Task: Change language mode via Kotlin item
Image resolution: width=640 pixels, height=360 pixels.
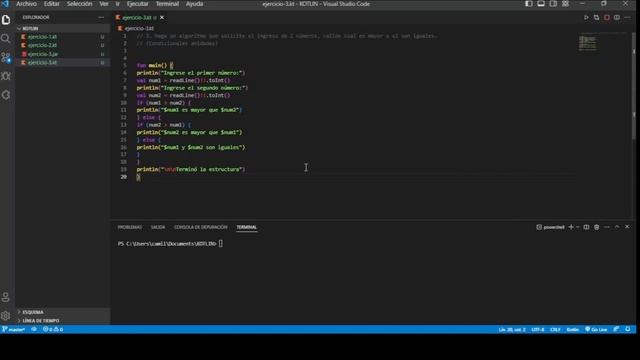Action: 573,329
